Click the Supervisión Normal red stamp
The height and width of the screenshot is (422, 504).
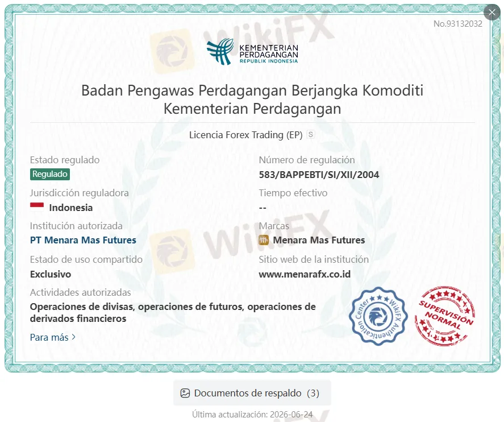[445, 316]
